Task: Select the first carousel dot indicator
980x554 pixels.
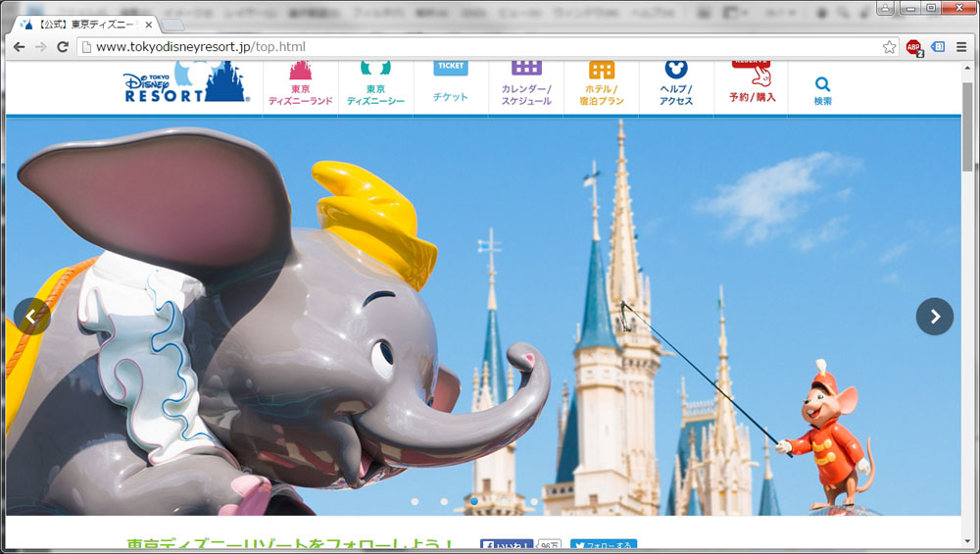Action: point(415,501)
